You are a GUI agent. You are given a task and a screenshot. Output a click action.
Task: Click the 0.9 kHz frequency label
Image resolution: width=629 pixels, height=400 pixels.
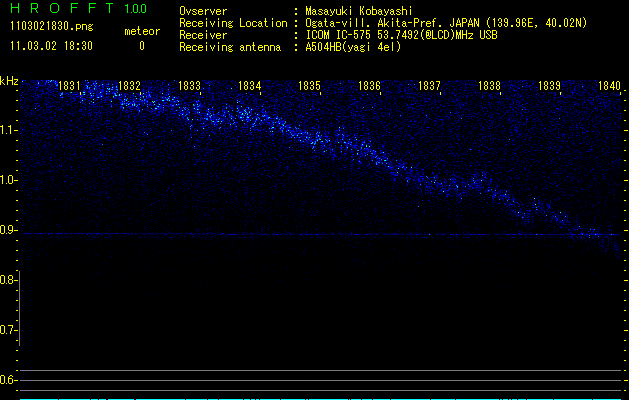[x=8, y=230]
